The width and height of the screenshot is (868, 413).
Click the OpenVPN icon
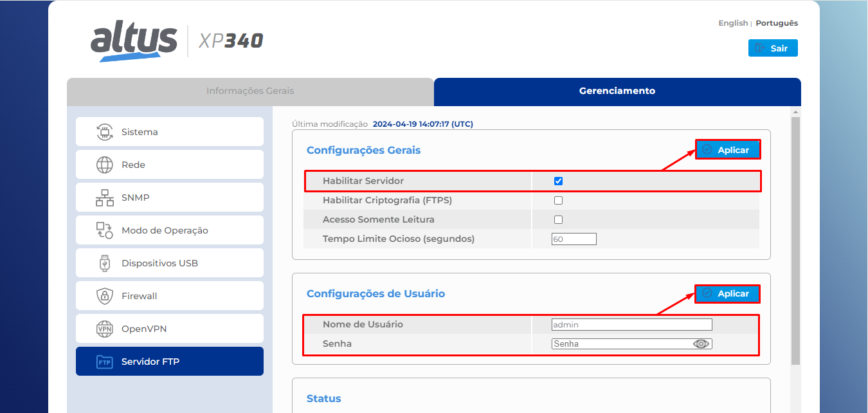[x=104, y=329]
